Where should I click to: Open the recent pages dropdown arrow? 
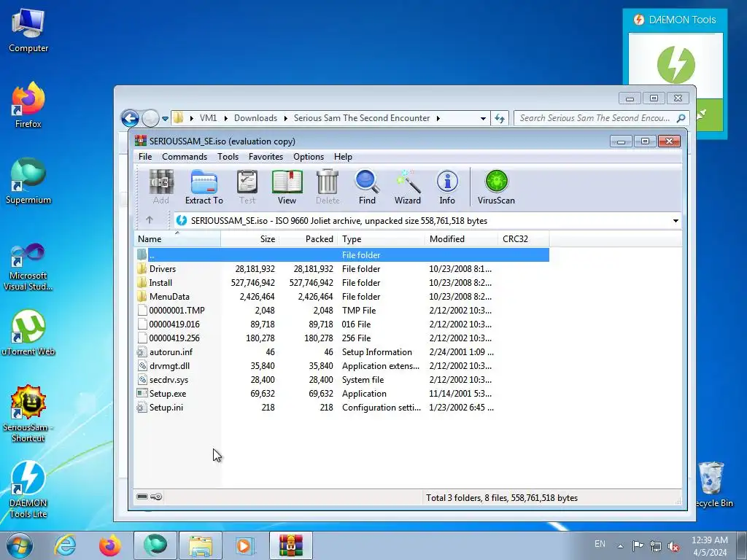(165, 118)
